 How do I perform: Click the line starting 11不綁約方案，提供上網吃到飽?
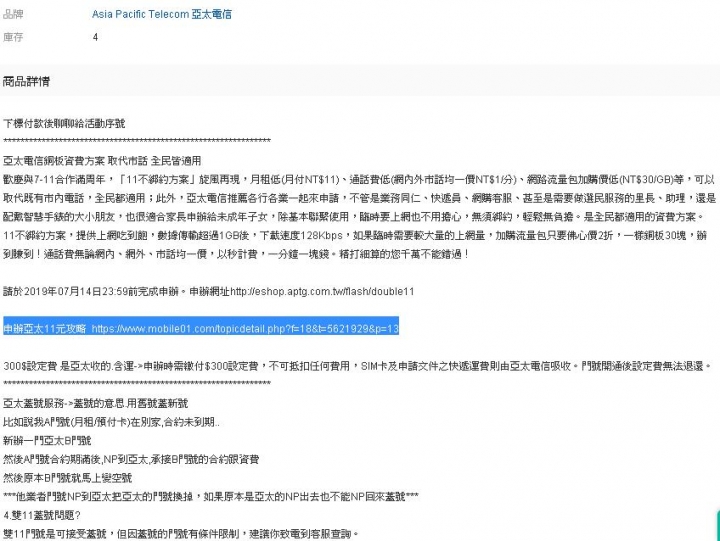(x=354, y=236)
